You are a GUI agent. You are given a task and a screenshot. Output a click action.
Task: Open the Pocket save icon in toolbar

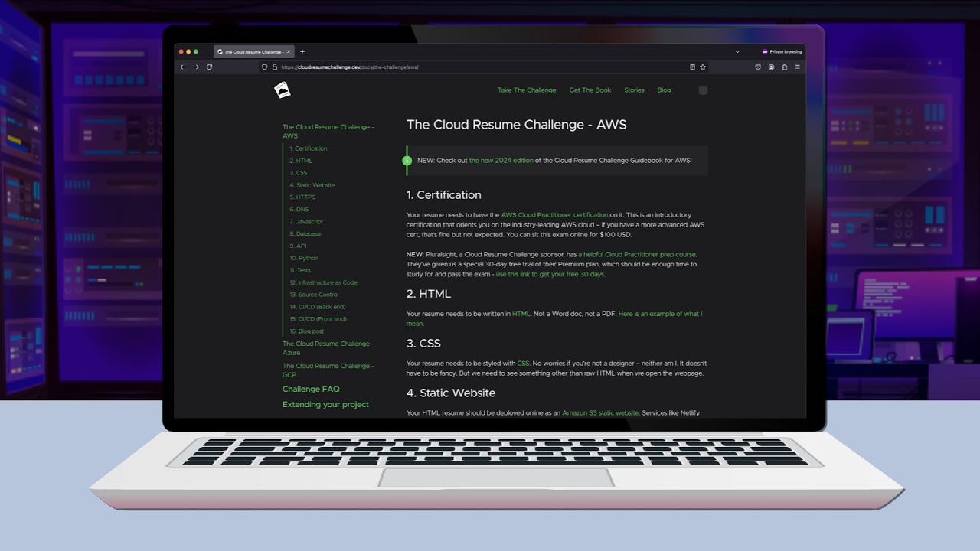click(758, 67)
